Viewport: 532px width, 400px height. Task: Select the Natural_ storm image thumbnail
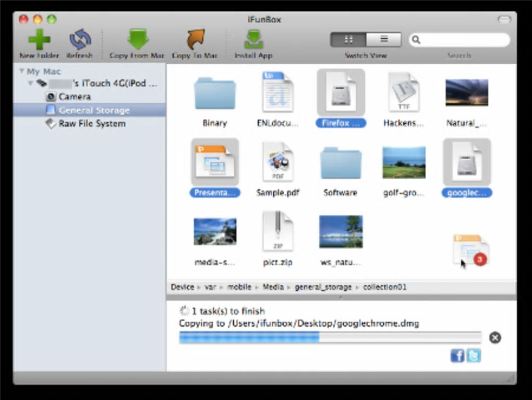click(x=467, y=92)
